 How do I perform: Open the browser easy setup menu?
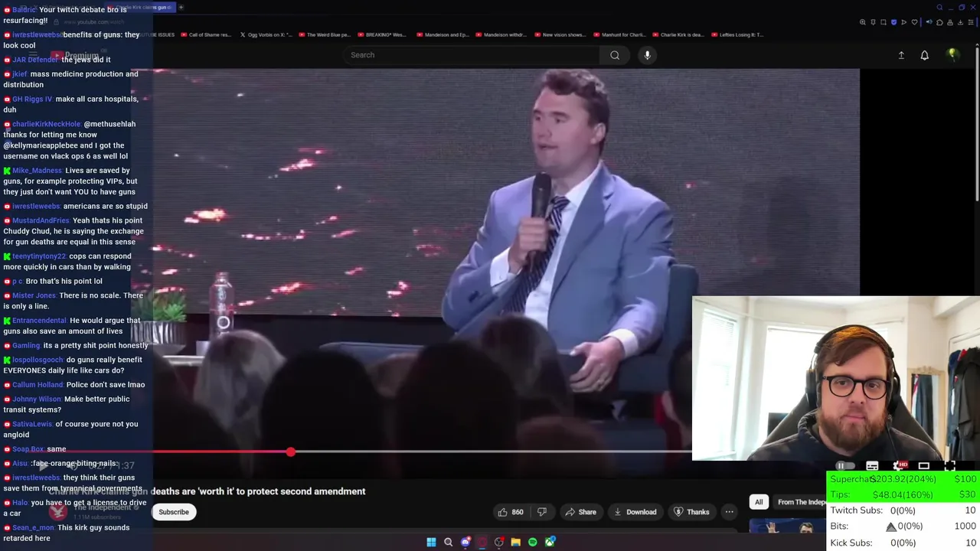pyautogui.click(x=971, y=22)
